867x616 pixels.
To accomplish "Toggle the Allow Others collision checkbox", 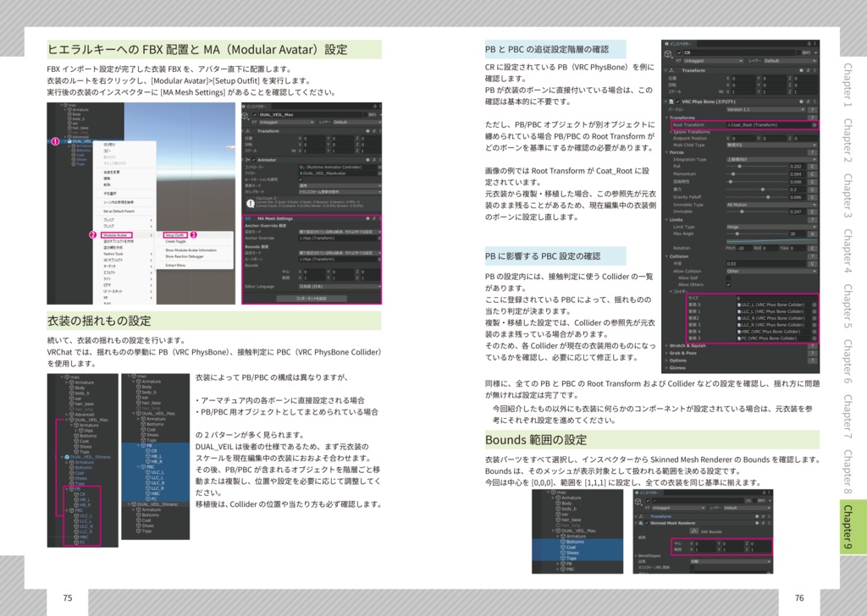I will (727, 283).
